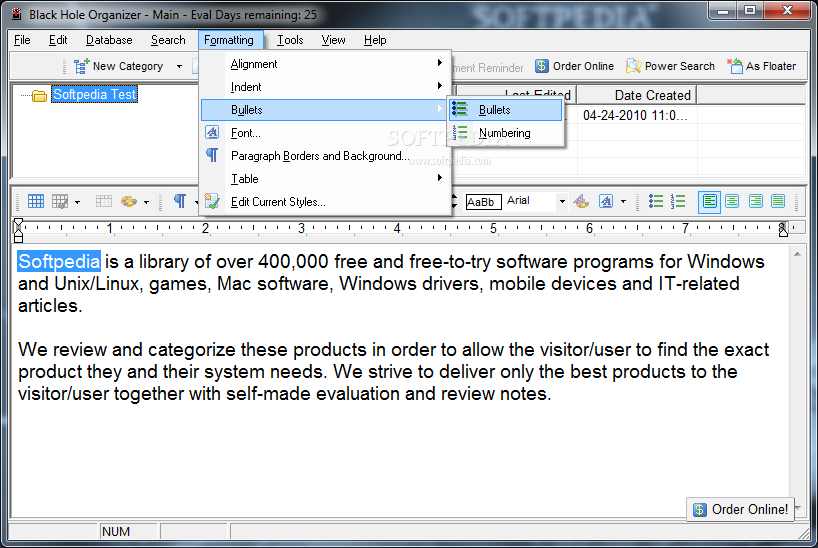This screenshot has width=818, height=548.
Task: Open the Help menu
Action: click(375, 40)
